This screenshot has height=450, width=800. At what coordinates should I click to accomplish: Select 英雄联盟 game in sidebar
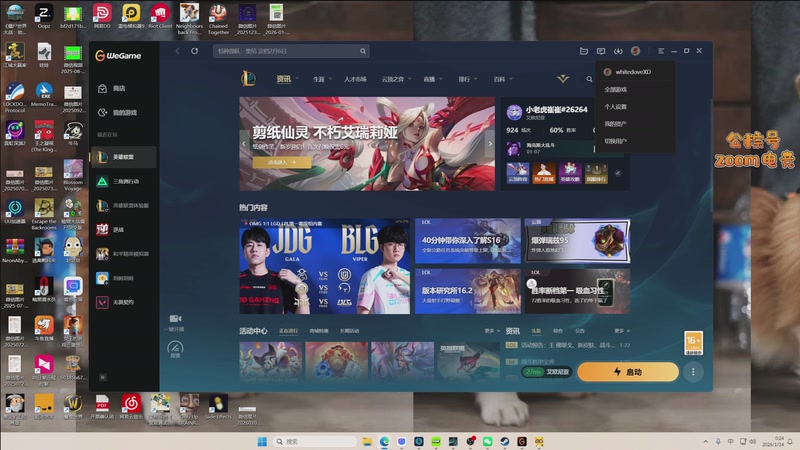[x=123, y=157]
